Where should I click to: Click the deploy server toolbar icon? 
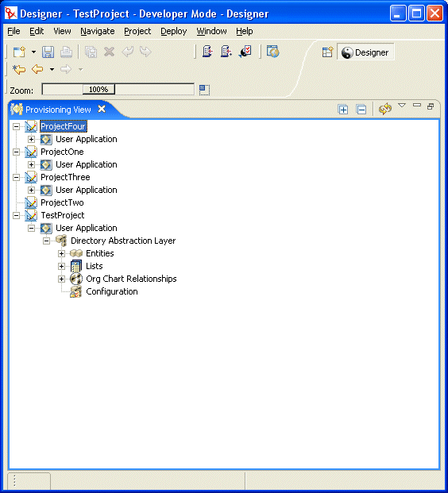coord(226,52)
